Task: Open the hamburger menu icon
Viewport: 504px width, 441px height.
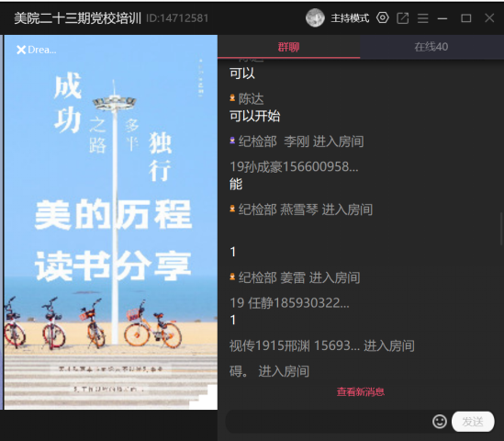Action: click(422, 18)
